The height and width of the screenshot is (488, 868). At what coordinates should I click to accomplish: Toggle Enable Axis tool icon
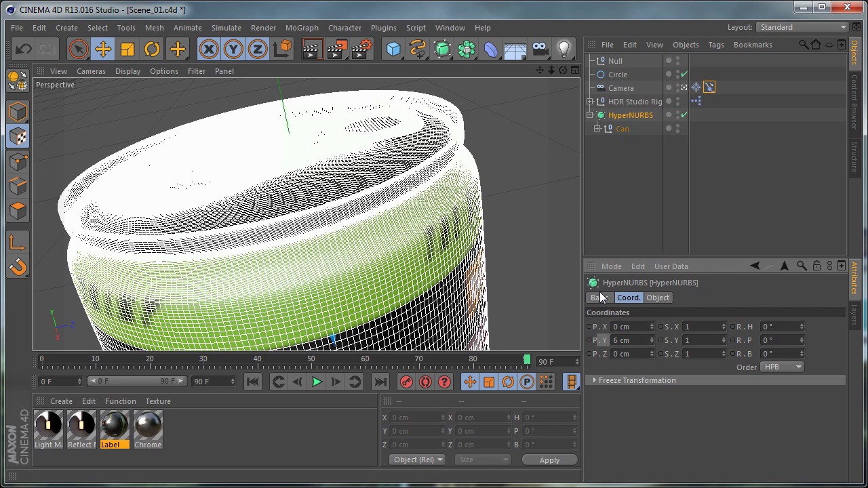pos(18,242)
